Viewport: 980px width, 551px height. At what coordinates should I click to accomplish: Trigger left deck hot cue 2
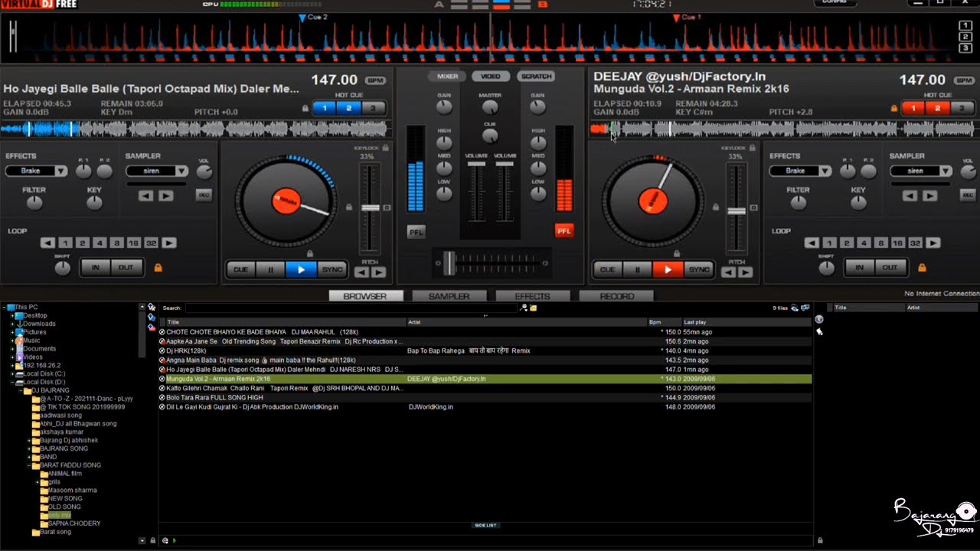coord(348,108)
